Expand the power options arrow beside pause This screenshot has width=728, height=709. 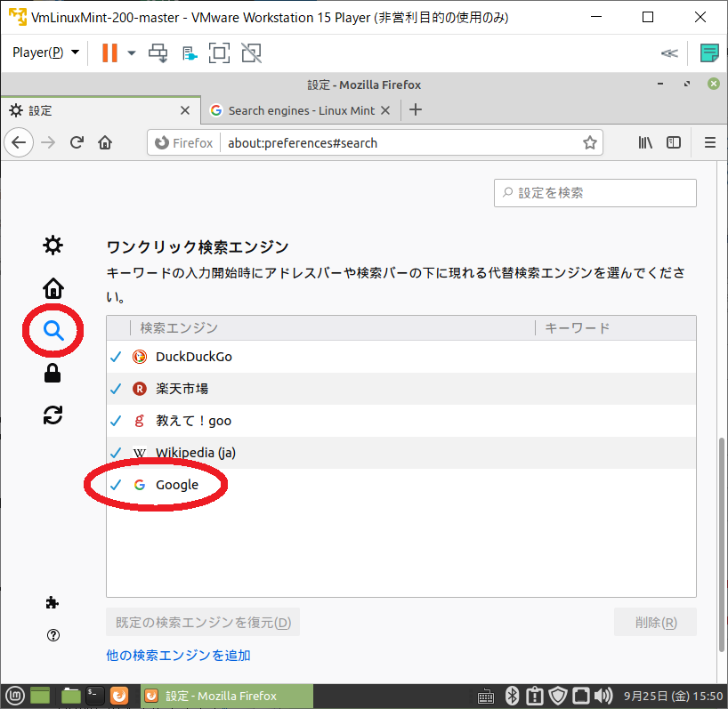(x=132, y=52)
